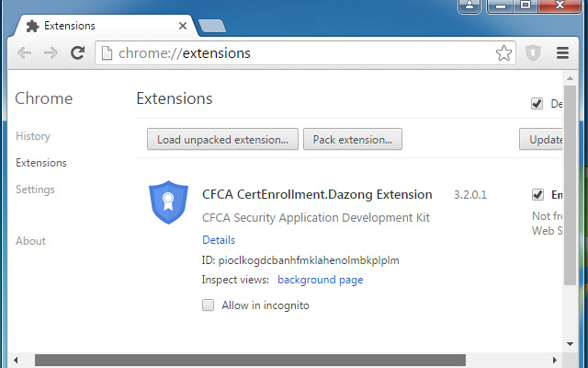
Task: Toggle the Enabled checkbox for CFCA extension
Action: [x=537, y=194]
